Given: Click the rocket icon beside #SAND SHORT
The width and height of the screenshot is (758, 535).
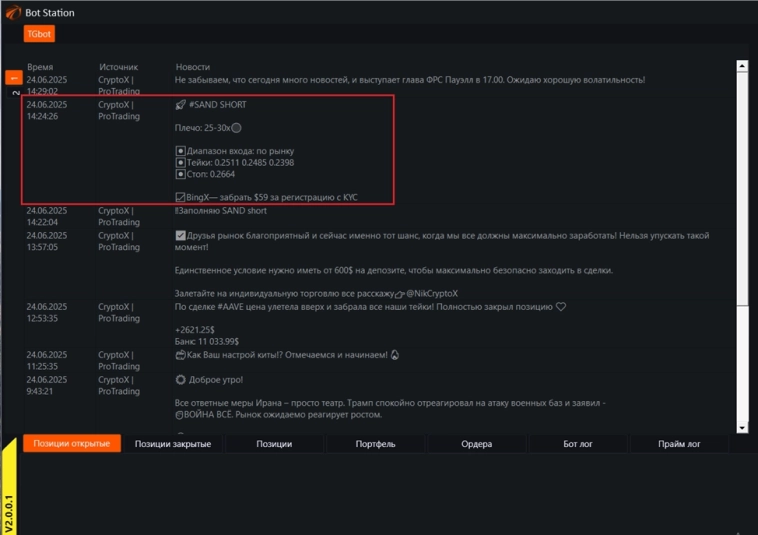Looking at the screenshot, I should point(180,105).
